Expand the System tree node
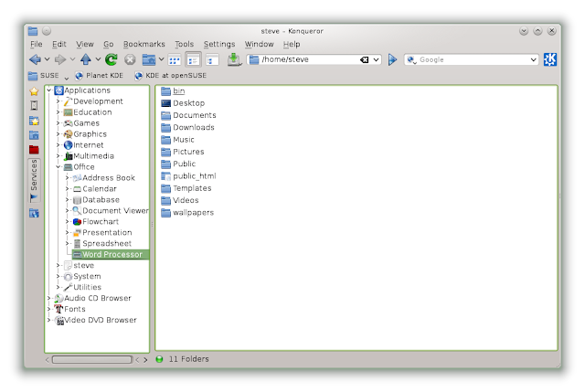The height and width of the screenshot is (392, 585). coord(58,276)
